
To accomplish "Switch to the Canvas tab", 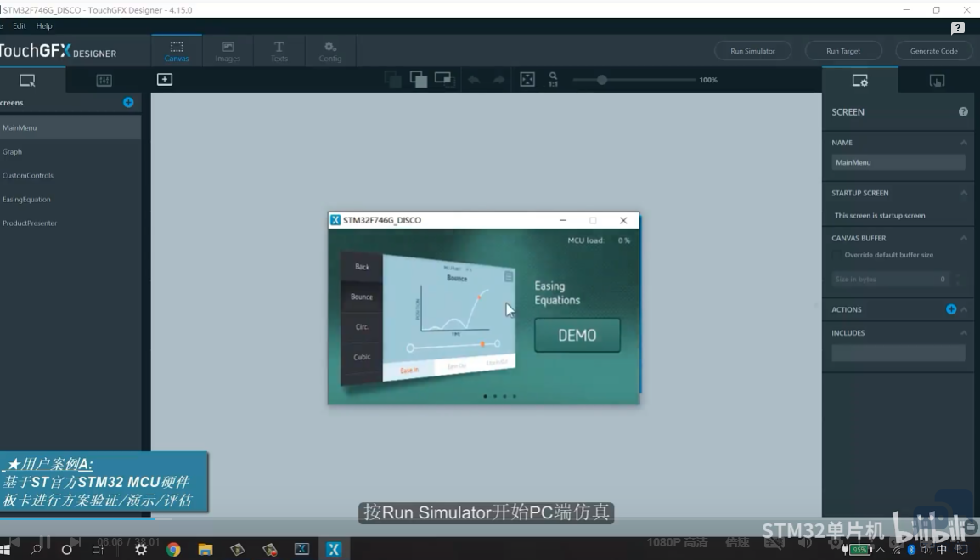I will (x=177, y=51).
